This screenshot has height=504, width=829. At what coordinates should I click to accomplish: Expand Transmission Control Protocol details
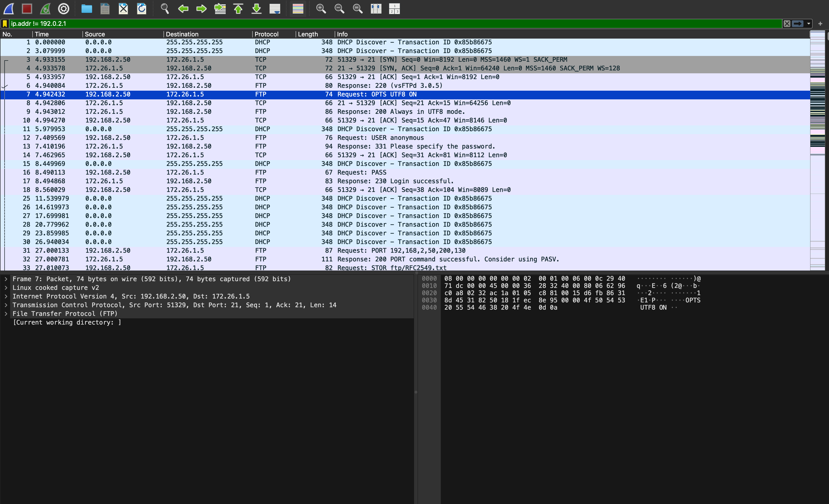click(x=6, y=305)
